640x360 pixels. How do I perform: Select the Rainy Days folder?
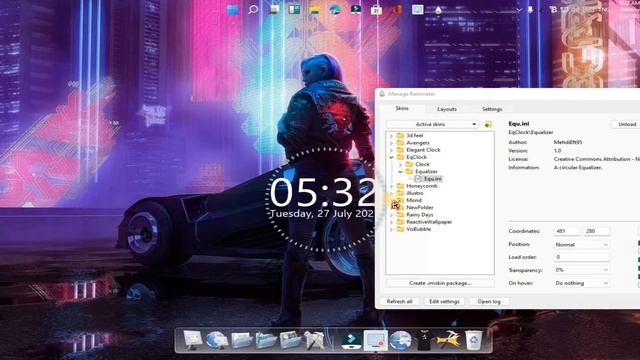[420, 215]
